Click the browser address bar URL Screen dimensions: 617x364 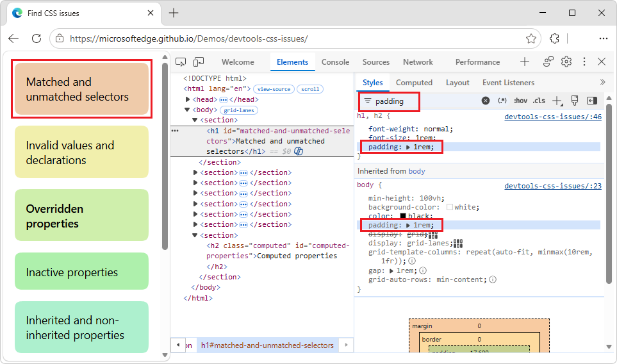[189, 38]
